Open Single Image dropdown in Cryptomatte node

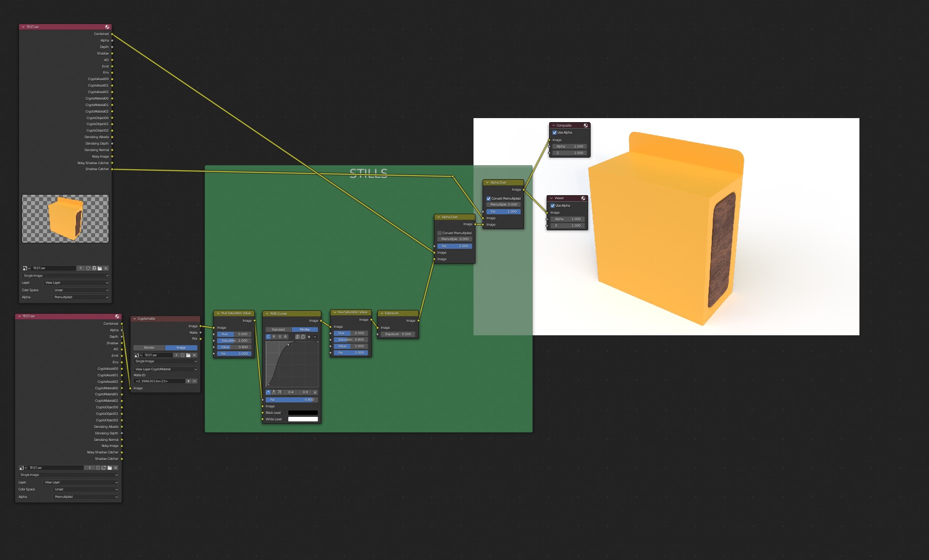pos(166,361)
